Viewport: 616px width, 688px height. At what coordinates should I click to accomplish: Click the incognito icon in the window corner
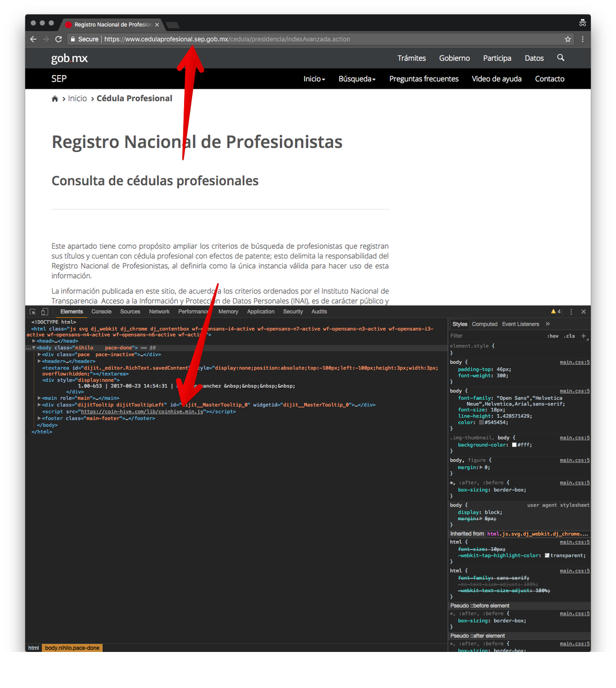[x=583, y=23]
